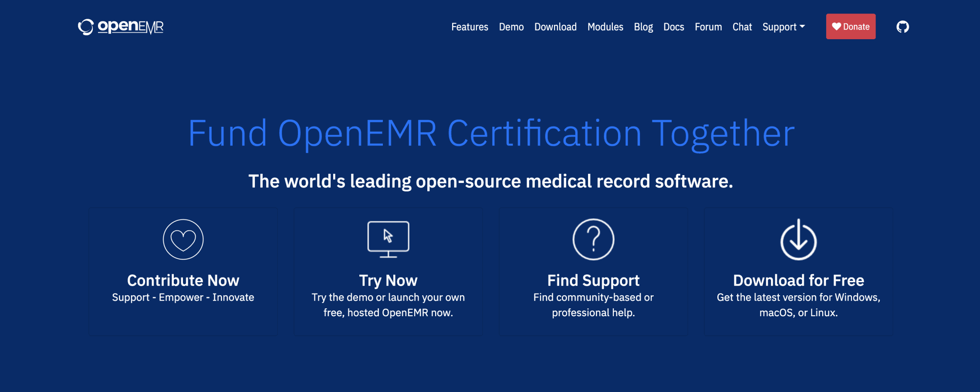Open the GitHub repository icon
Viewport: 980px width, 392px height.
pos(902,27)
